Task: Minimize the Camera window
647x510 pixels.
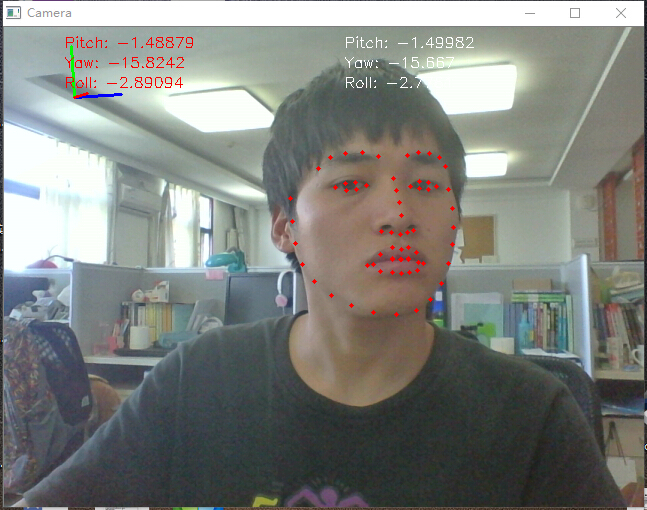Action: [529, 13]
